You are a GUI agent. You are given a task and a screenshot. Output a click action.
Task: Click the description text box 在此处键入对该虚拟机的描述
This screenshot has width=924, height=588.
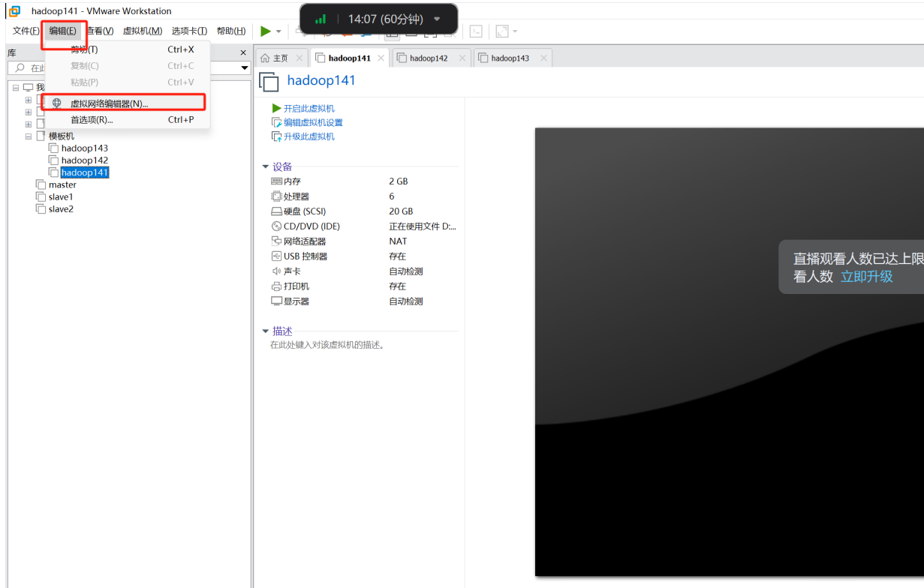pos(327,345)
